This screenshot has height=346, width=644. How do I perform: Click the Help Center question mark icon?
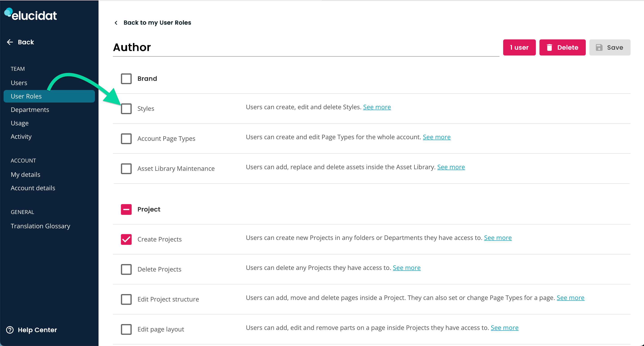tap(10, 330)
